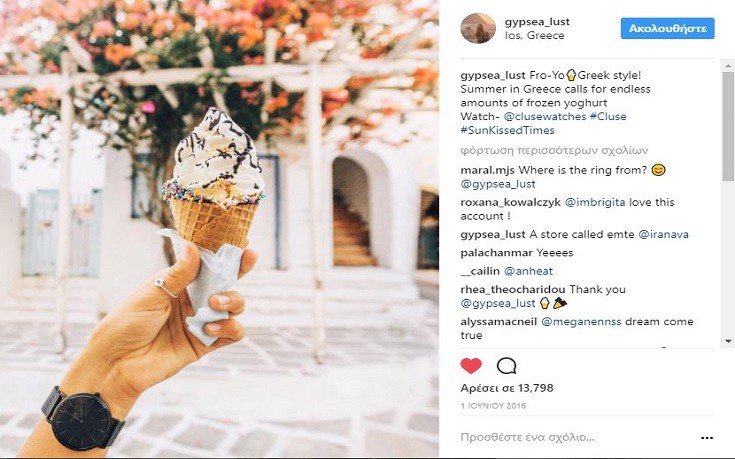Click the blue Ακολουθήστε follow button
The width and height of the screenshot is (735, 459).
[x=668, y=29]
